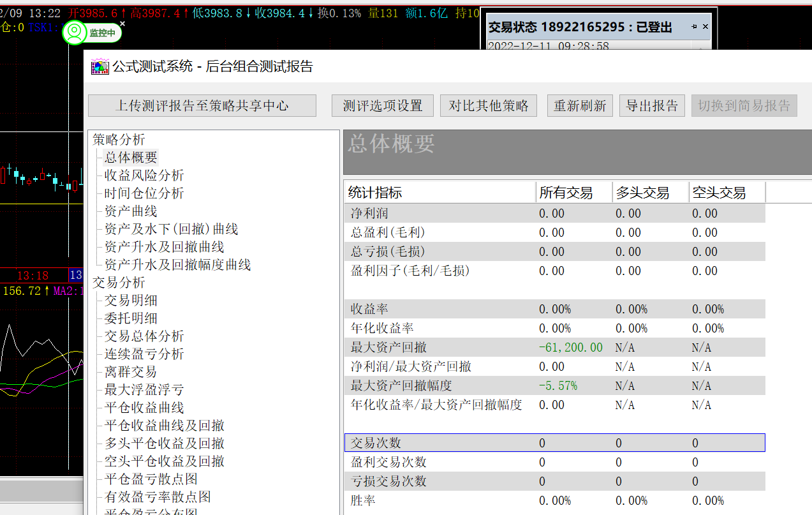812x515 pixels.
Task: Open 委托明细 in the tree
Action: (131, 318)
